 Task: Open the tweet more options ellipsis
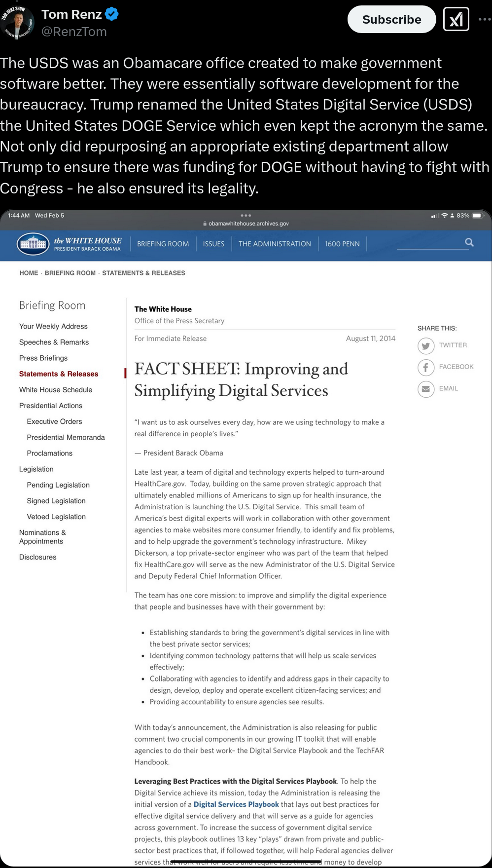(x=484, y=19)
